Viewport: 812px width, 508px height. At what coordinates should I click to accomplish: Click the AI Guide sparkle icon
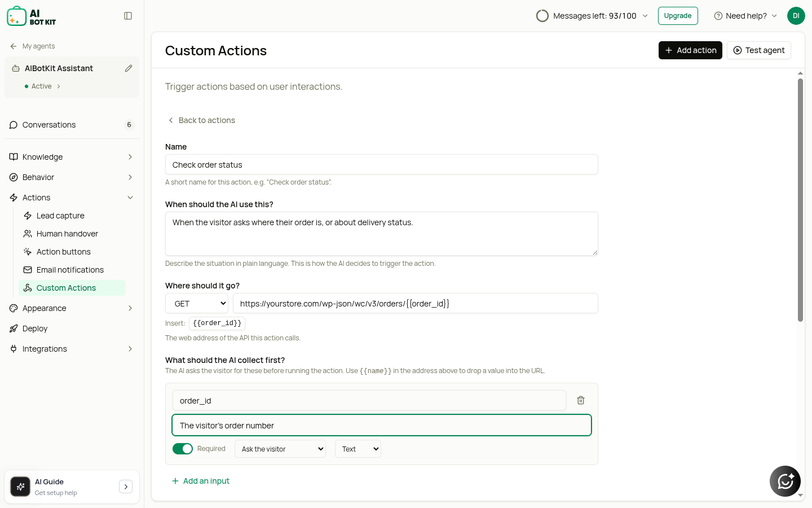pyautogui.click(x=20, y=487)
